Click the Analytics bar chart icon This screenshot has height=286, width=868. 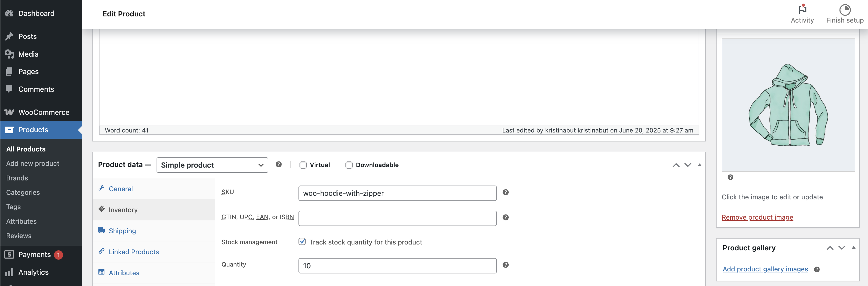click(x=9, y=272)
